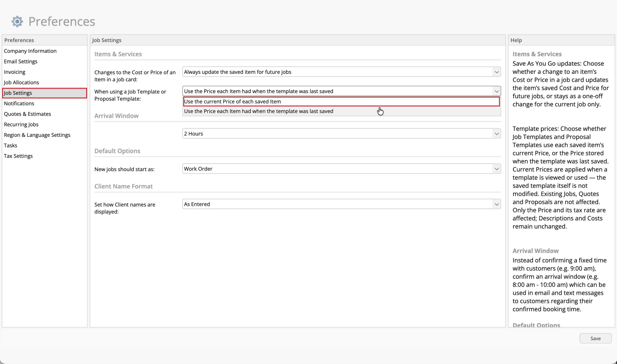617x364 pixels.
Task: Open Region & Language Settings
Action: [37, 135]
